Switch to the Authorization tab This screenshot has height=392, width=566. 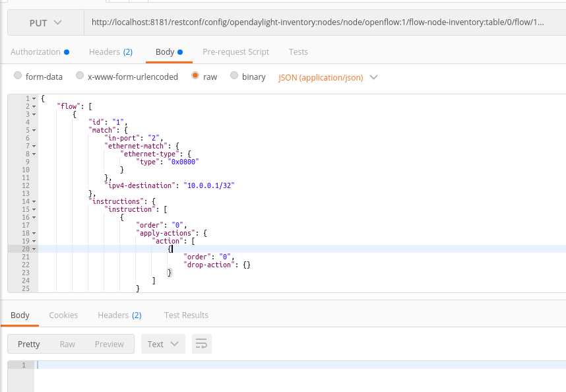coord(36,51)
